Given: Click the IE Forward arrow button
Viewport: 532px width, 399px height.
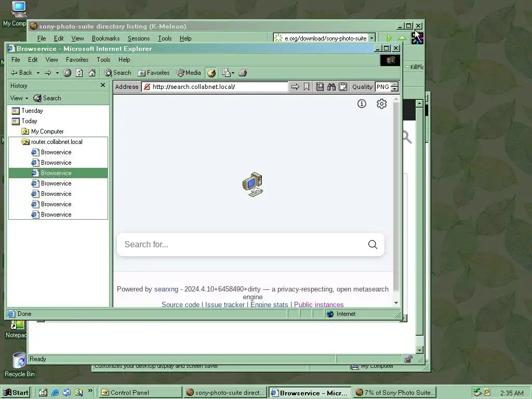Looking at the screenshot, I should 48,73.
